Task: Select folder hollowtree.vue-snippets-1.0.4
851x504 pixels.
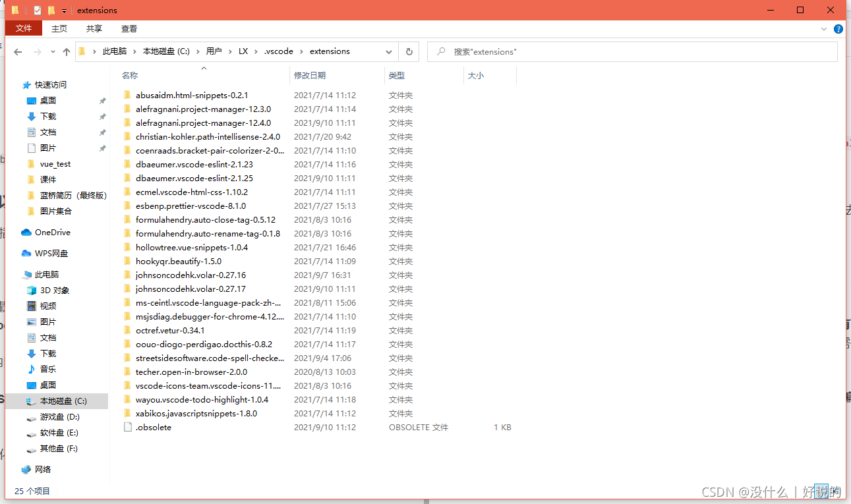Action: (192, 248)
